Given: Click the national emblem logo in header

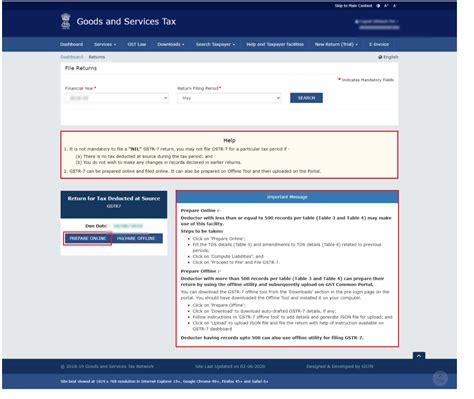Looking at the screenshot, I should [66, 21].
